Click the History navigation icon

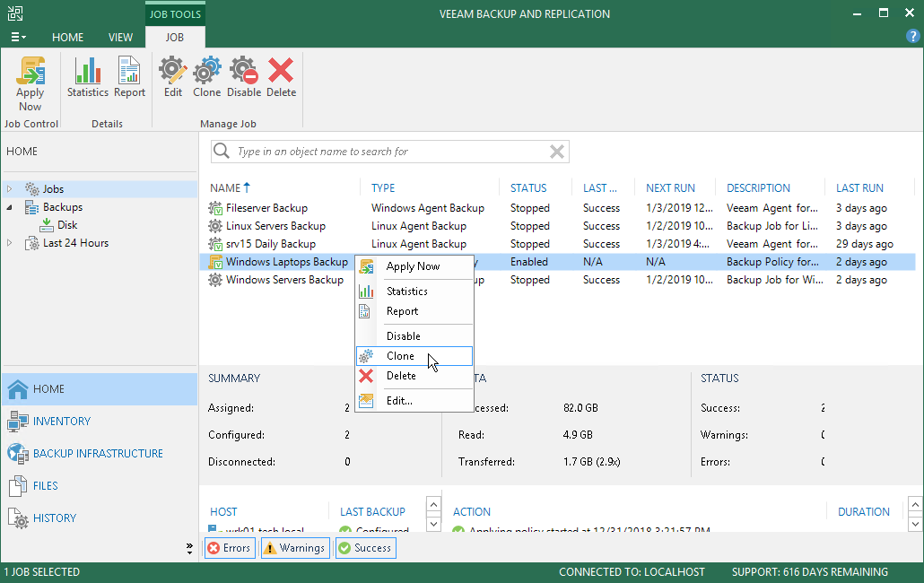[x=18, y=518]
